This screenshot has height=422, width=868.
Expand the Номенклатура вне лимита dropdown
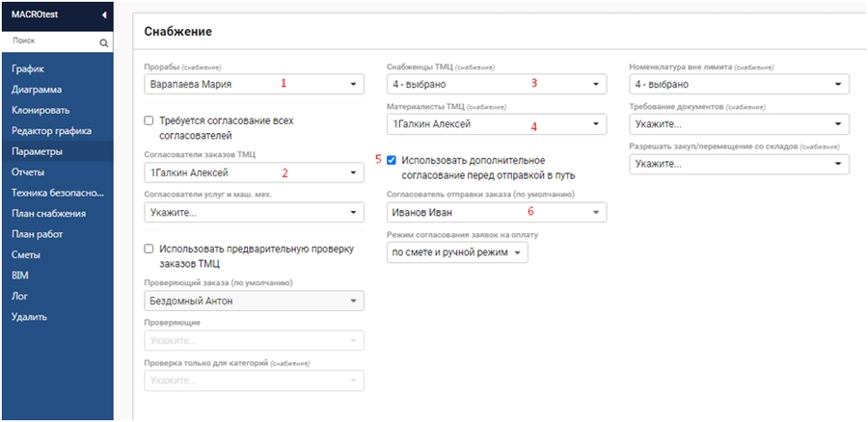[739, 84]
